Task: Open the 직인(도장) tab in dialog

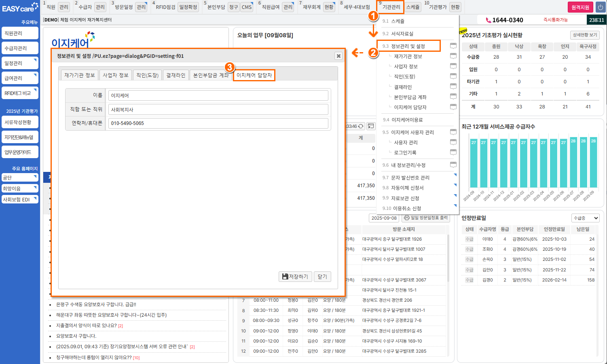Action: (148, 75)
